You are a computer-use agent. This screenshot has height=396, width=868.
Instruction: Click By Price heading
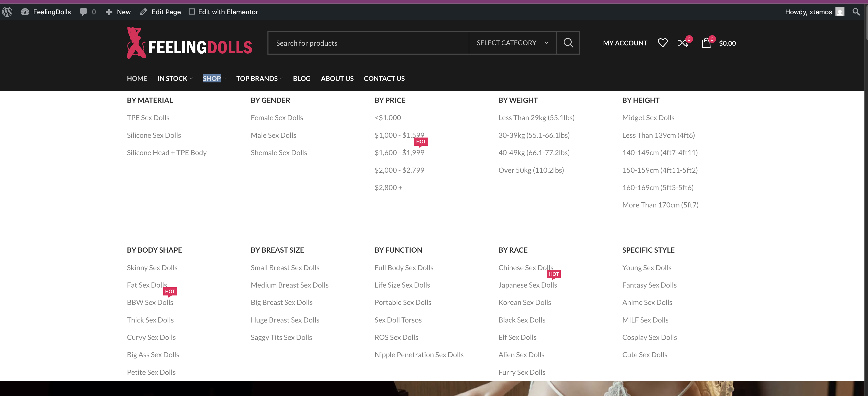click(390, 100)
